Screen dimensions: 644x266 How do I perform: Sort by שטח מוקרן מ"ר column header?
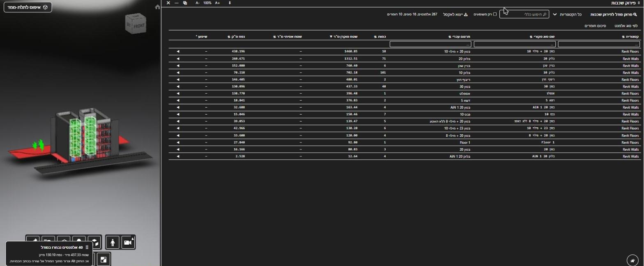pyautogui.click(x=343, y=37)
